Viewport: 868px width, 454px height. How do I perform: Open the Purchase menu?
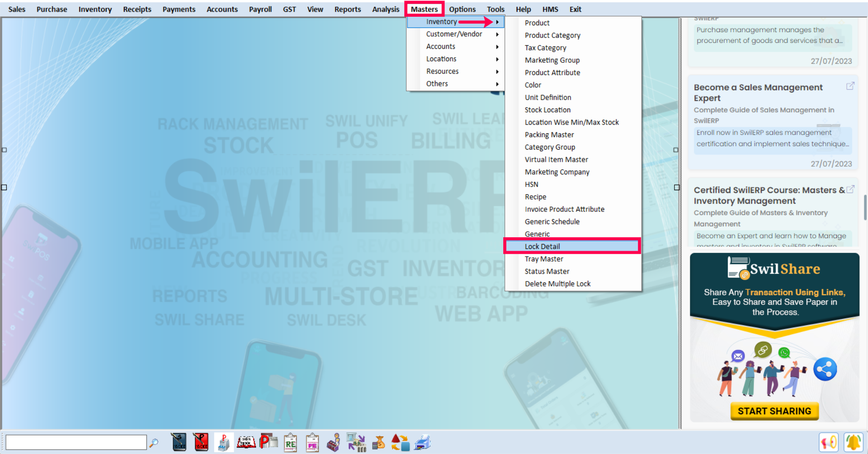click(52, 9)
